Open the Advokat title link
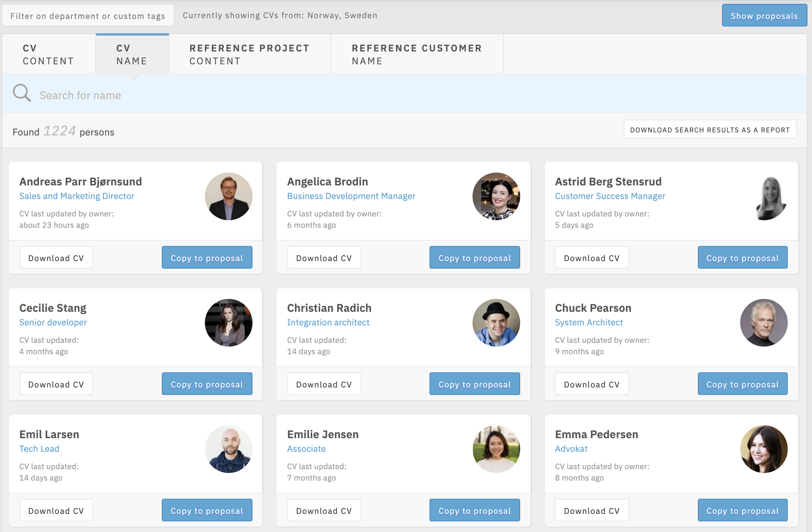This screenshot has width=812, height=532. click(571, 449)
